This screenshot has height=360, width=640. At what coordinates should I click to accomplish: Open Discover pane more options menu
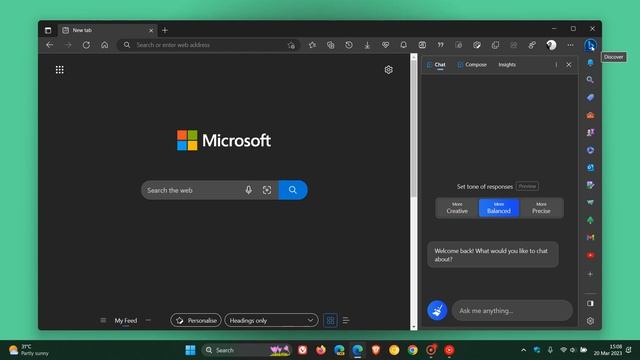556,64
